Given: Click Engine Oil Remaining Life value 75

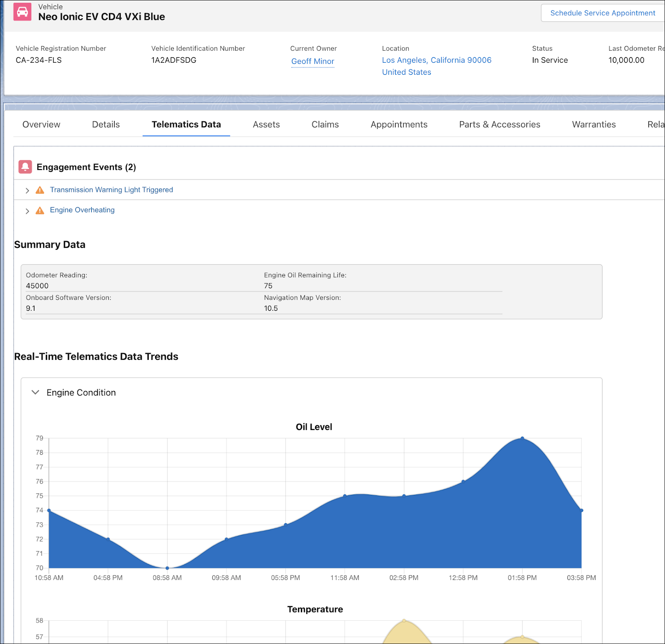Looking at the screenshot, I should [268, 286].
